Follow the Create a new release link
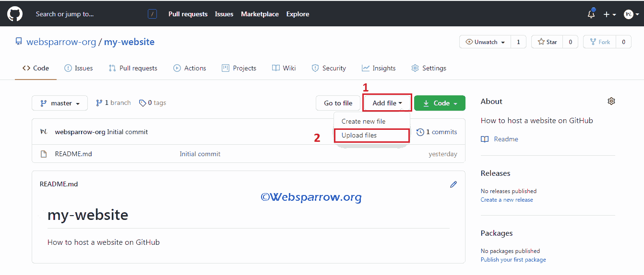Viewport: 644px width, 275px height. pyautogui.click(x=507, y=200)
